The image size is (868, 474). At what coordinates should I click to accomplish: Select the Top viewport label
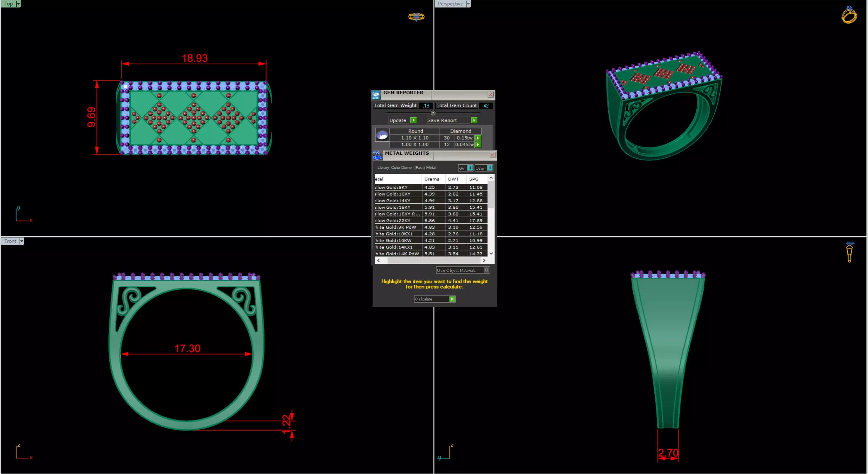[8, 4]
